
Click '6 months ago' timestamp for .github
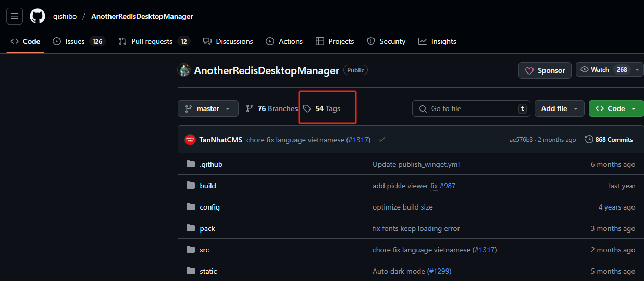pos(613,164)
